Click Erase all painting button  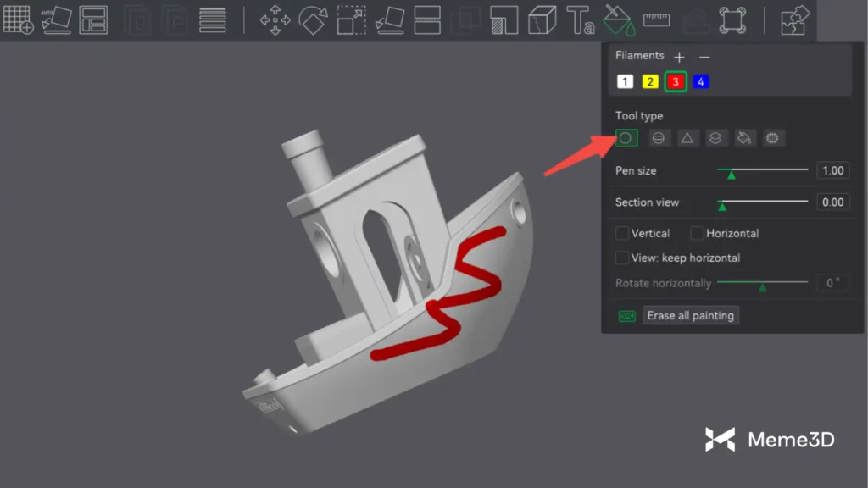(691, 315)
